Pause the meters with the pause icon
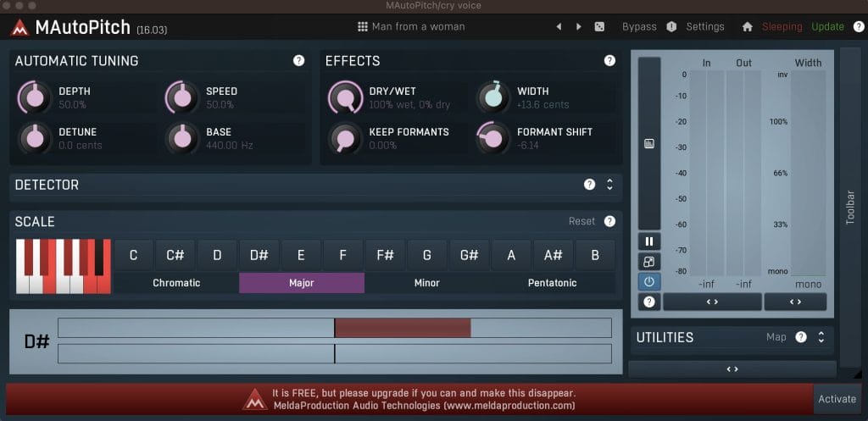 (x=649, y=242)
